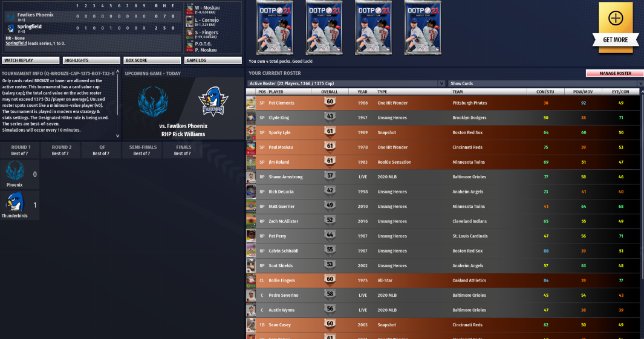644x339 pixels.
Task: Open the fourth OOTP 21 card pack
Action: [423, 28]
